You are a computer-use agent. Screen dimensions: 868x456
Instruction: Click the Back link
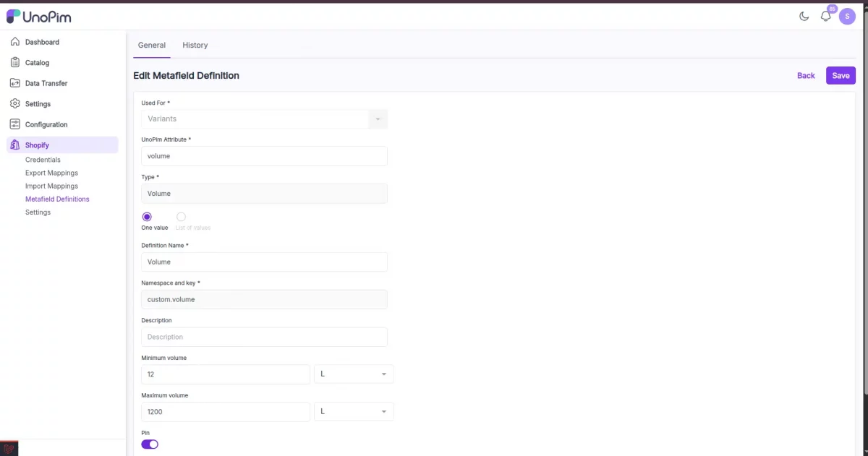click(806, 75)
